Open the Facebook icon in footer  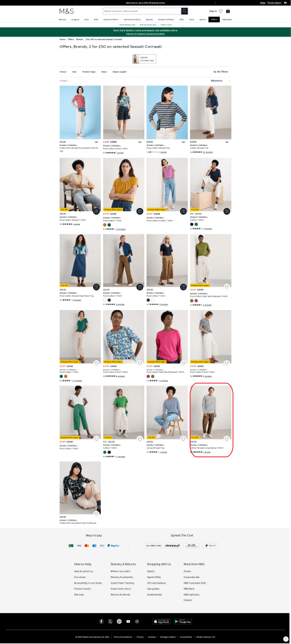(101, 621)
